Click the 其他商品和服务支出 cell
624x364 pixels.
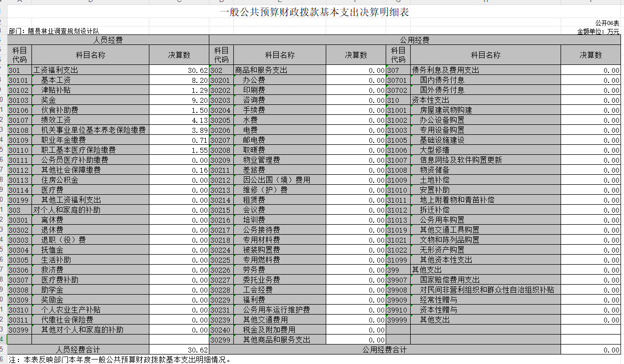280,340
